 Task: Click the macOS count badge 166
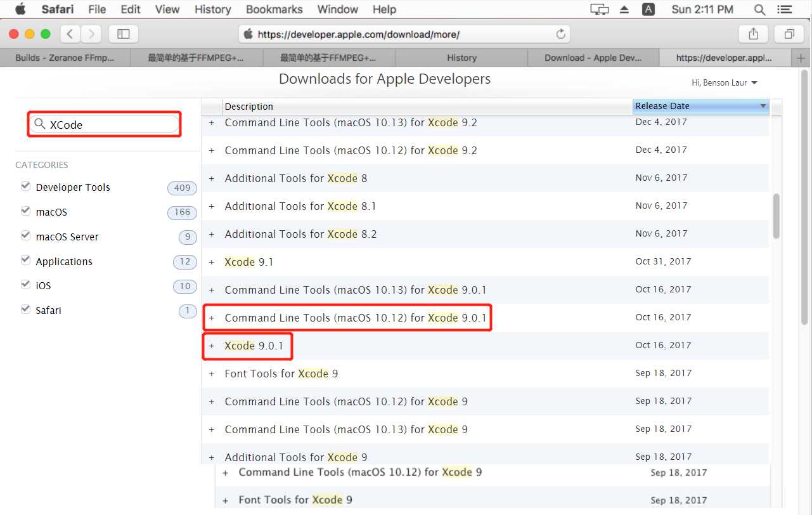click(183, 212)
